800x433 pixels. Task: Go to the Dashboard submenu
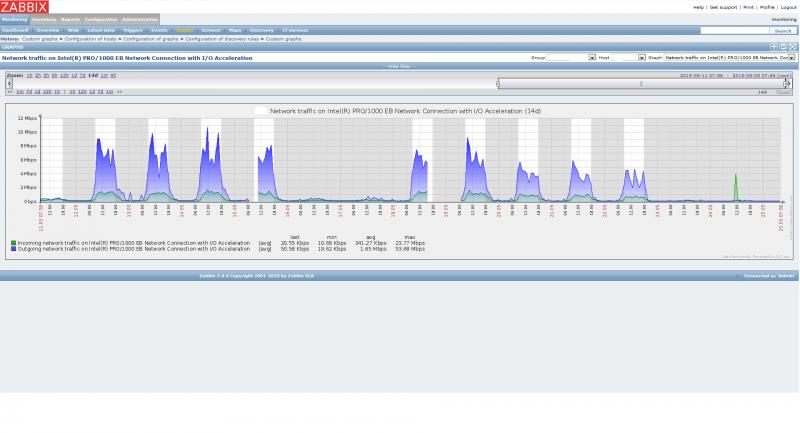click(15, 30)
